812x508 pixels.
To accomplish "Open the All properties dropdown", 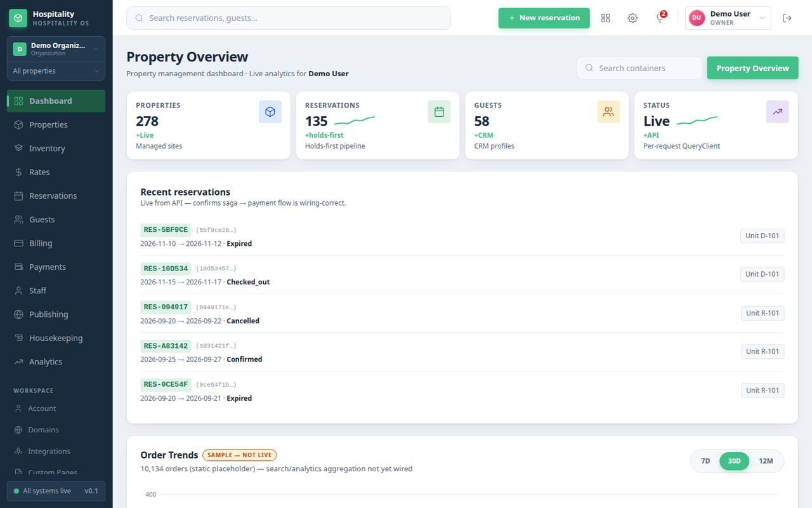I will coord(56,71).
